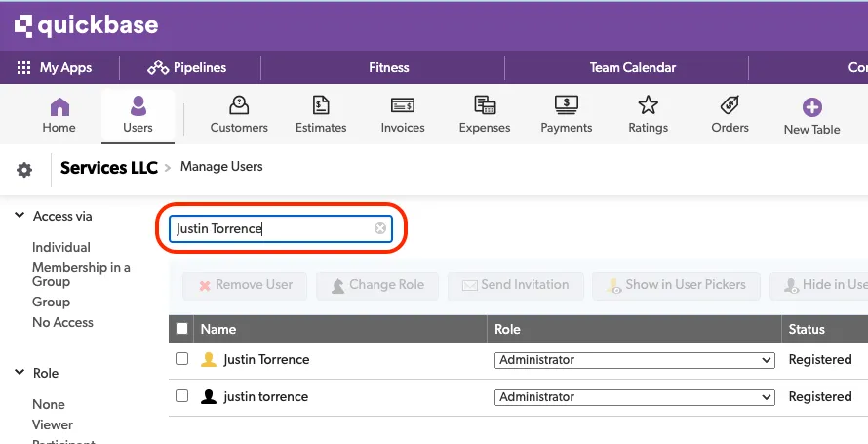Switch to Team Calendar app tab
This screenshot has width=868, height=444.
click(633, 68)
